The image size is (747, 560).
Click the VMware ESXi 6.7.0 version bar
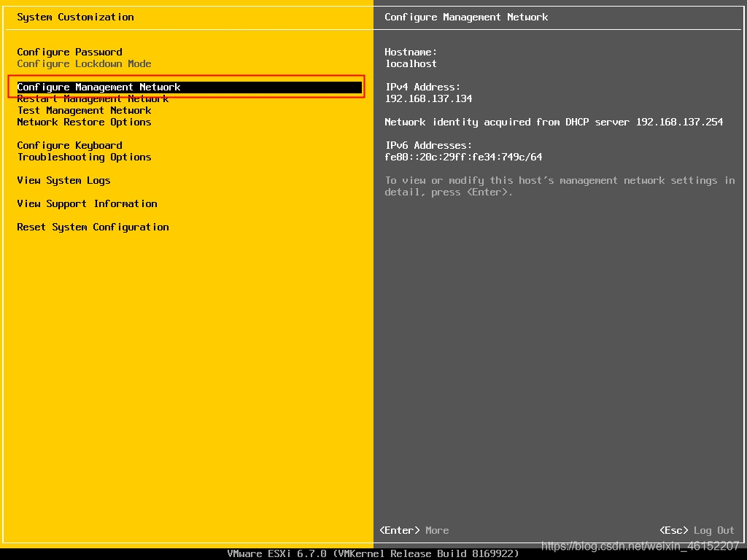(x=373, y=553)
